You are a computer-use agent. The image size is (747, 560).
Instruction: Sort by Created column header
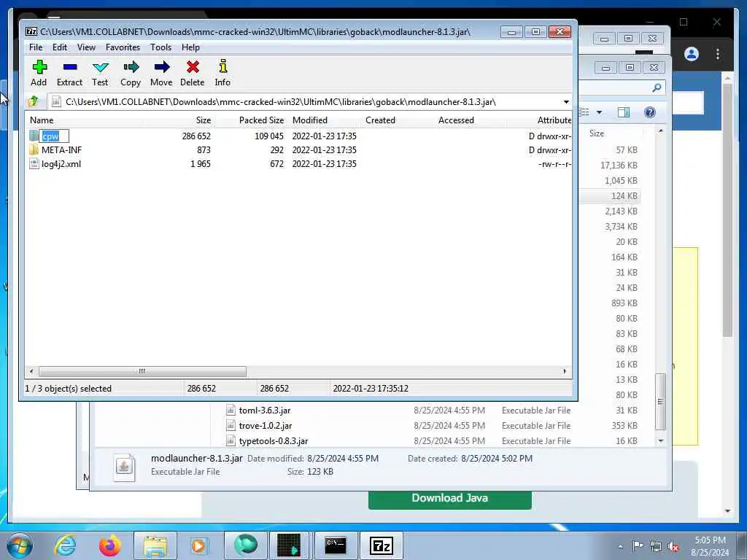(398, 120)
